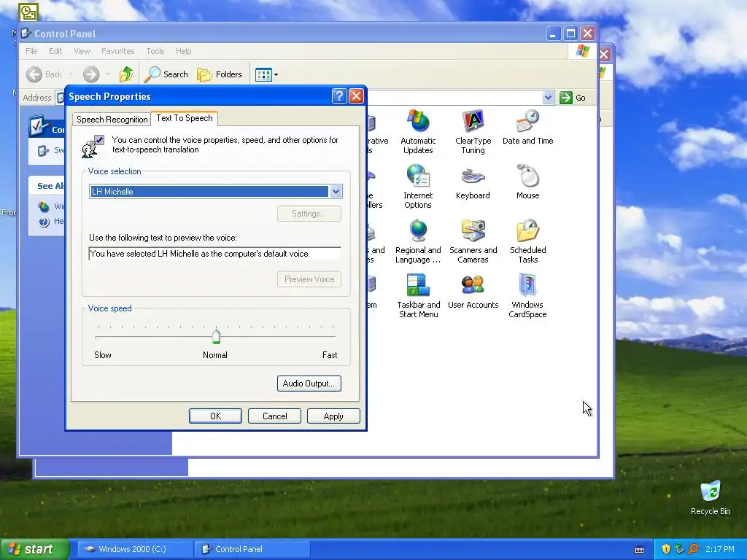Open Internet Options icon
Screen dimensions: 747x560
(418, 187)
